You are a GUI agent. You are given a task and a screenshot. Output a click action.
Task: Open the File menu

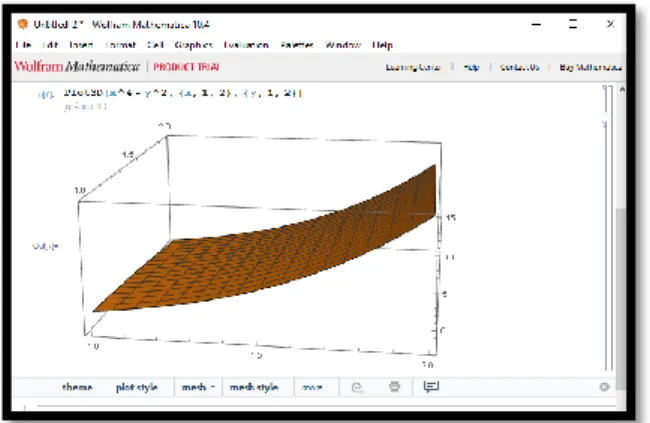[x=23, y=45]
